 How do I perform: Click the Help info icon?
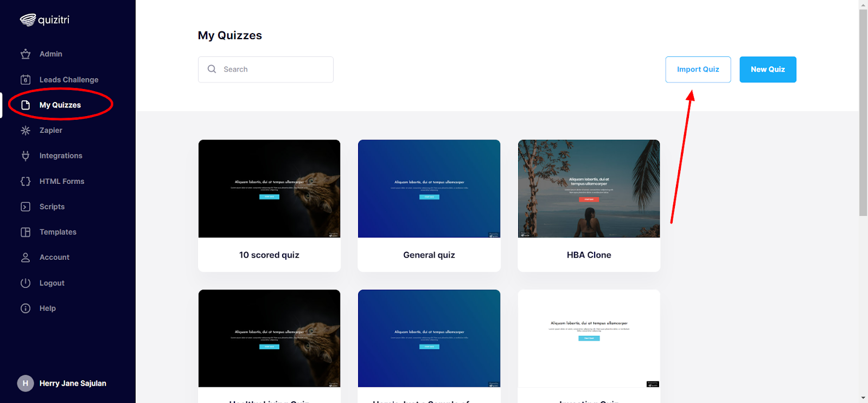pyautogui.click(x=25, y=309)
